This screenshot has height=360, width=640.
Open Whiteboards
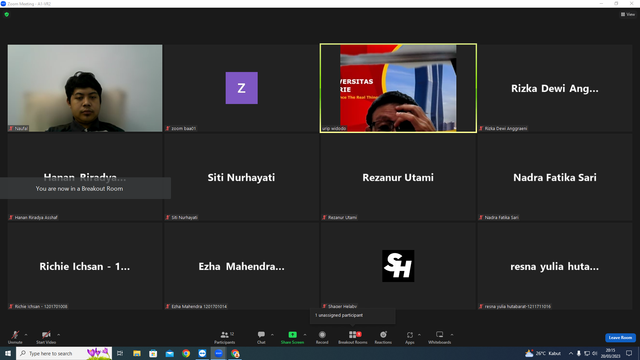tap(440, 337)
